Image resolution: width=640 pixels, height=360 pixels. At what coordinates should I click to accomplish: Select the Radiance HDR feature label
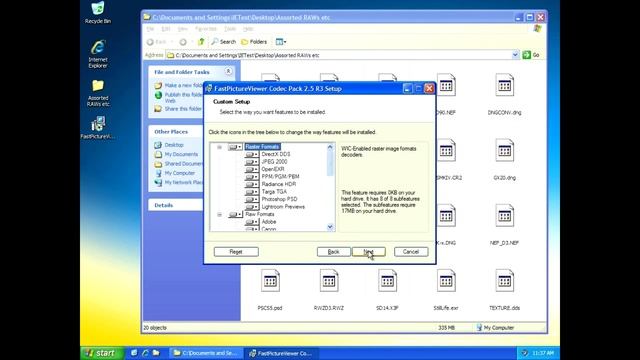[279, 184]
